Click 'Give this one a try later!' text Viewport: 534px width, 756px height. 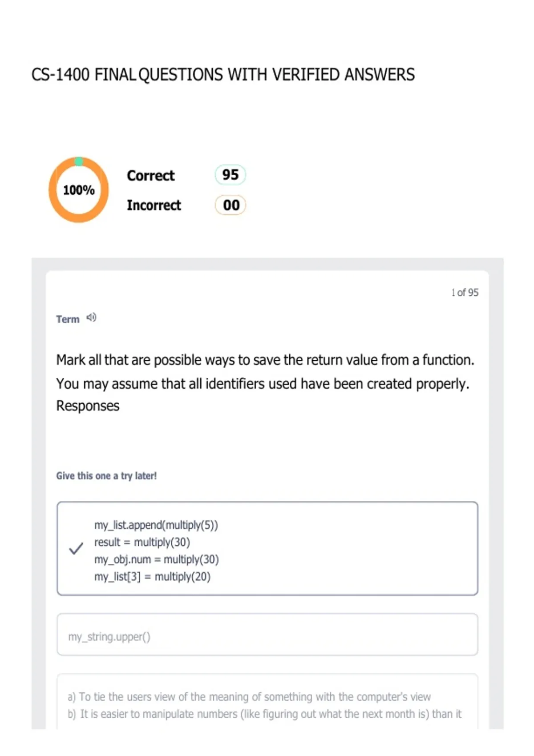(106, 476)
